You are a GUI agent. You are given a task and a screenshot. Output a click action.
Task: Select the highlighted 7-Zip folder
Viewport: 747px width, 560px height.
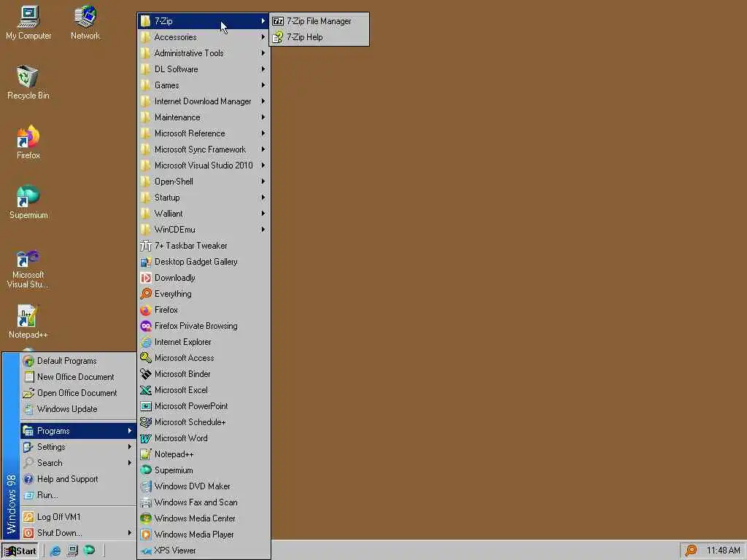point(204,21)
